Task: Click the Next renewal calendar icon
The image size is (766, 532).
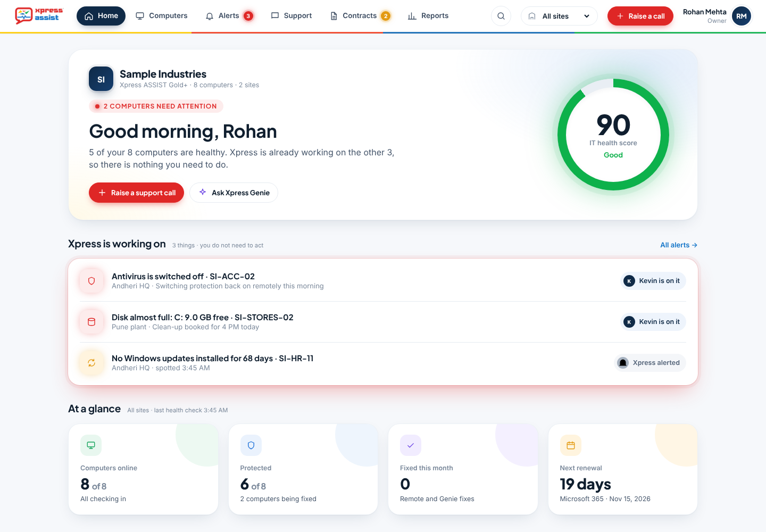Action: tap(571, 445)
